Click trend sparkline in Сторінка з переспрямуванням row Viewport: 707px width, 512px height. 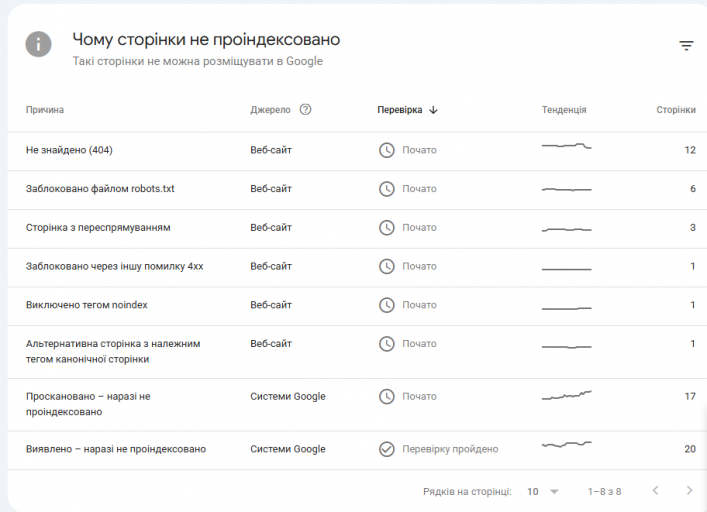click(566, 230)
